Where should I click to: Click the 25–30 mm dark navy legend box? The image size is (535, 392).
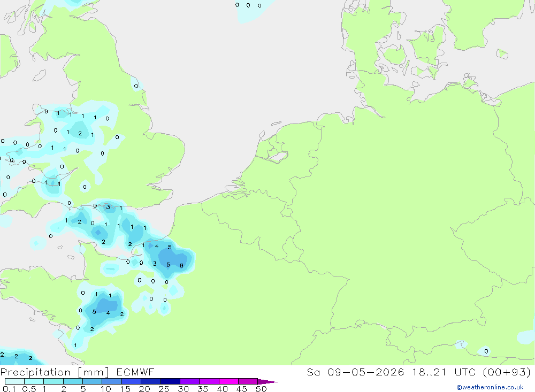(170, 381)
